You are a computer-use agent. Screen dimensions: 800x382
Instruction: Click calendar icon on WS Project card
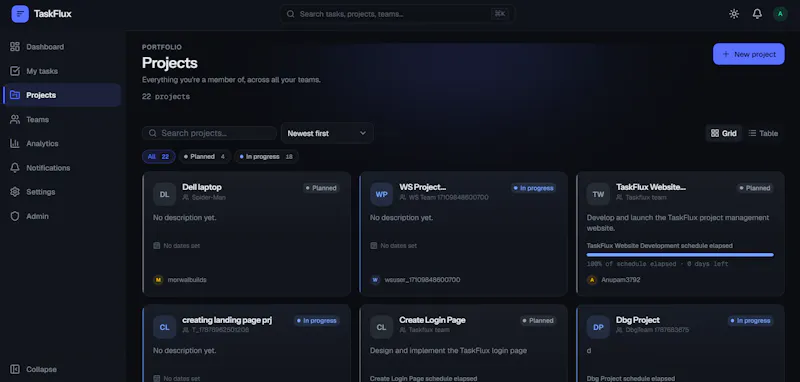tap(373, 246)
